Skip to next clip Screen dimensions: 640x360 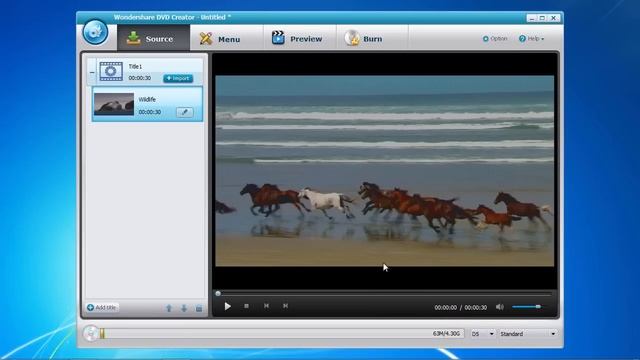tap(285, 306)
